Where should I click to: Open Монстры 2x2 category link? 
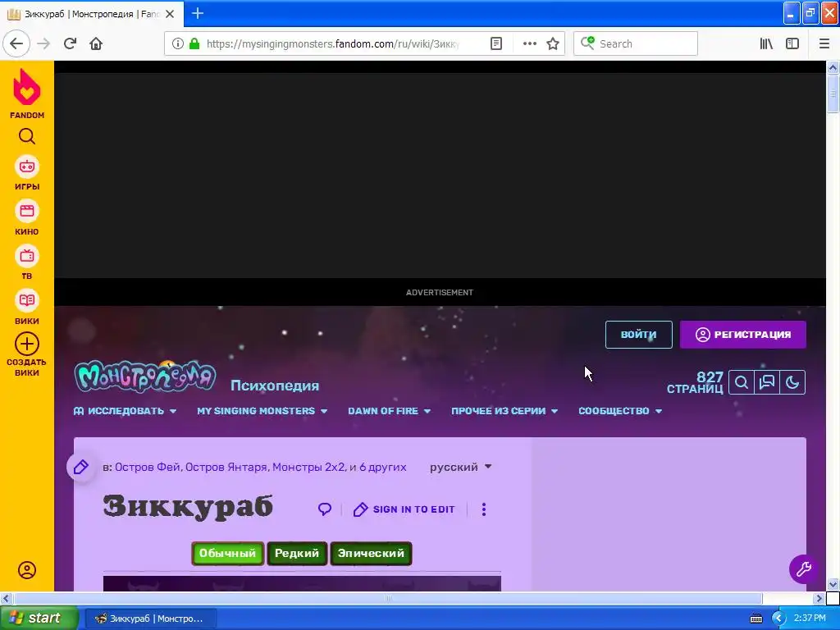(308, 467)
